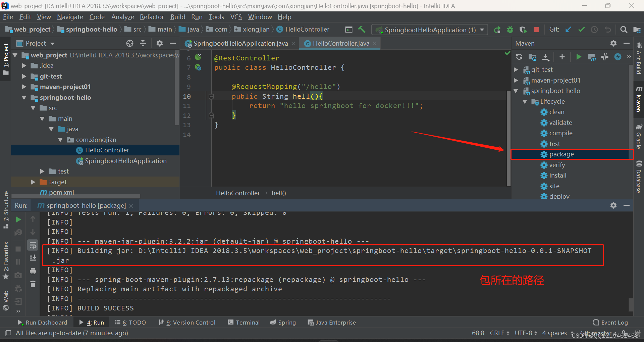
Task: Print Run console output icon
Action: point(33,271)
